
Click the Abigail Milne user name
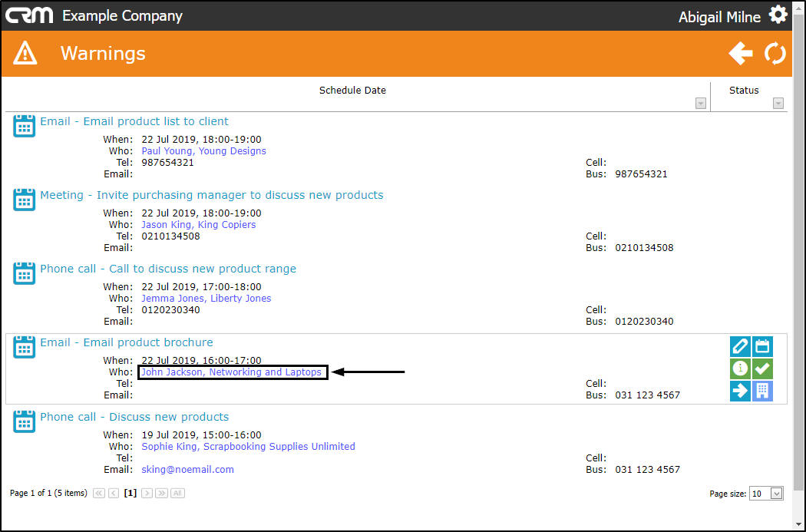point(719,17)
